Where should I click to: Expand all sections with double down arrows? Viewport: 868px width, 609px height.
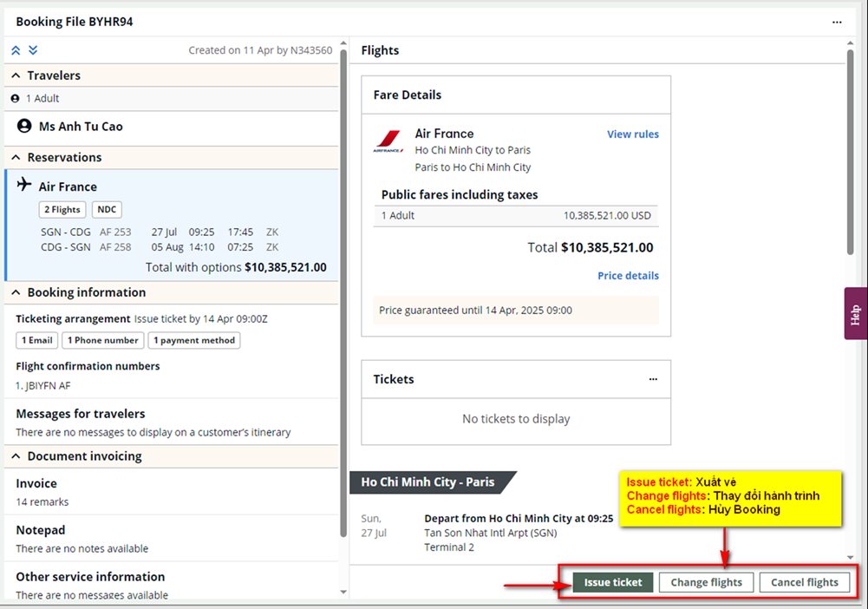[x=33, y=50]
